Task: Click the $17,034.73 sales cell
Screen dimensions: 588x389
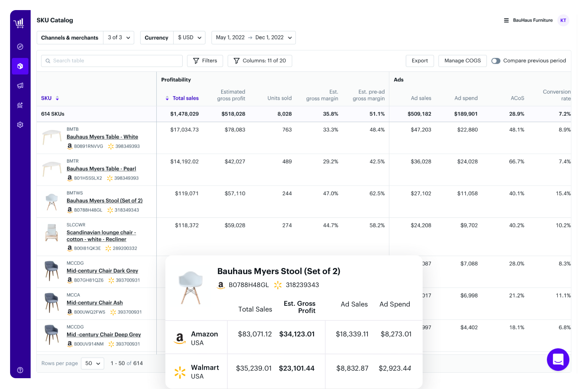Action: point(184,130)
